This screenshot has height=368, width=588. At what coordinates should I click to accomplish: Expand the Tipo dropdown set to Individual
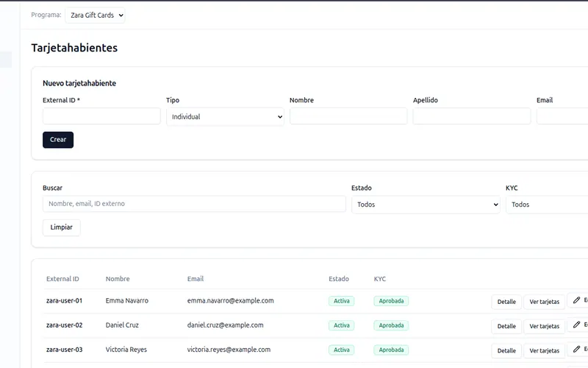tap(225, 117)
